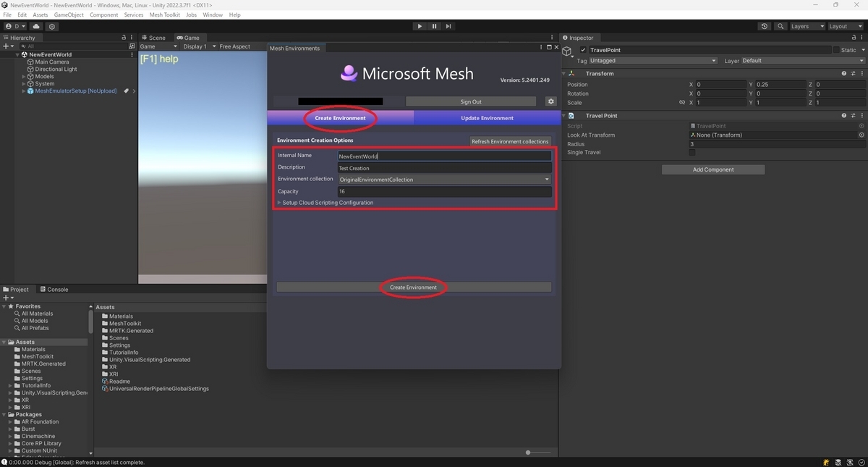This screenshot has height=467, width=868.
Task: Click the Project panel add asset plus button
Action: pos(7,298)
